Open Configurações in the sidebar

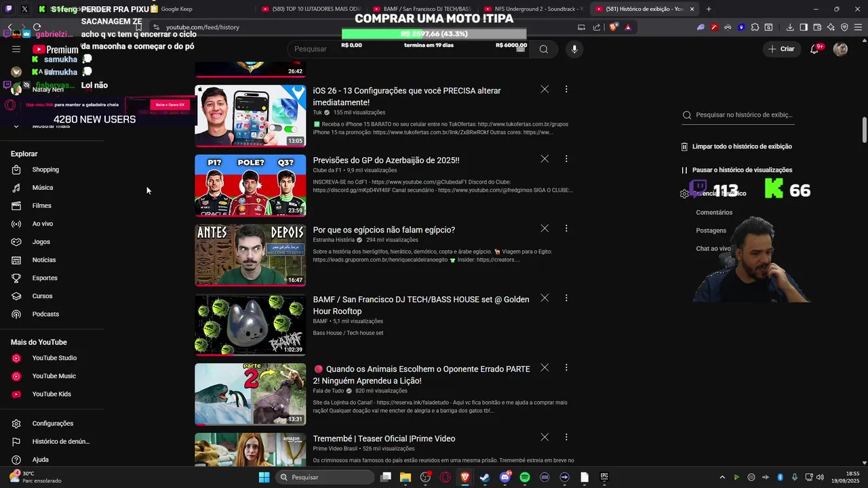52,424
